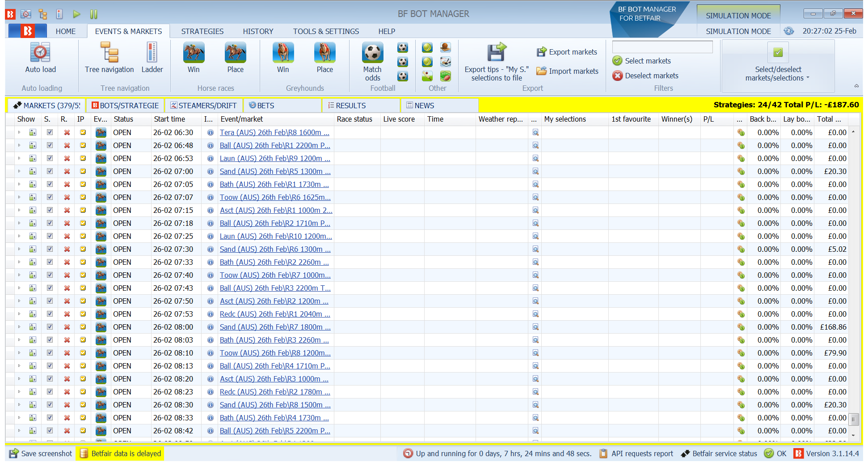Click the quick-access ladder icon in title bar
The width and height of the screenshot is (868, 466).
[x=59, y=14]
